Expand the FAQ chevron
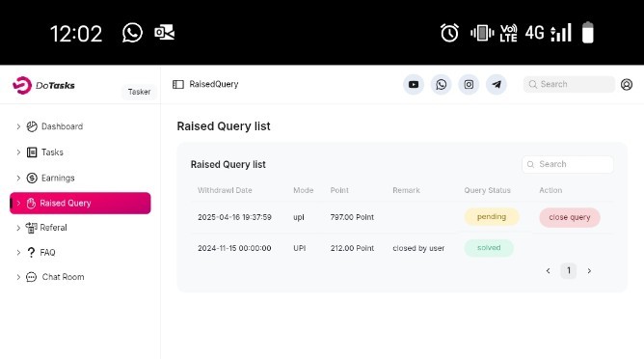The image size is (644, 359). [18, 252]
